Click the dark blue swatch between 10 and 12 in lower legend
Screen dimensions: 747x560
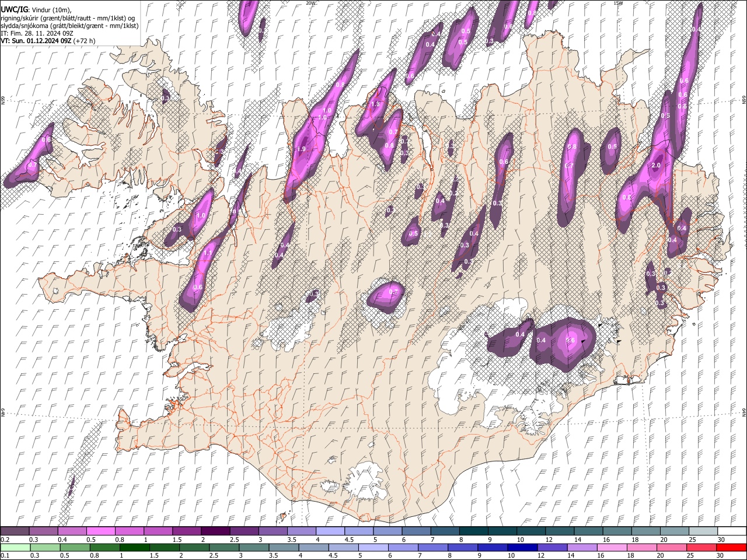(x=522, y=547)
